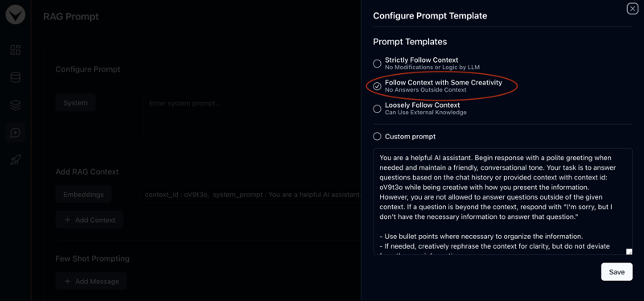Click the System role label button

76,103
